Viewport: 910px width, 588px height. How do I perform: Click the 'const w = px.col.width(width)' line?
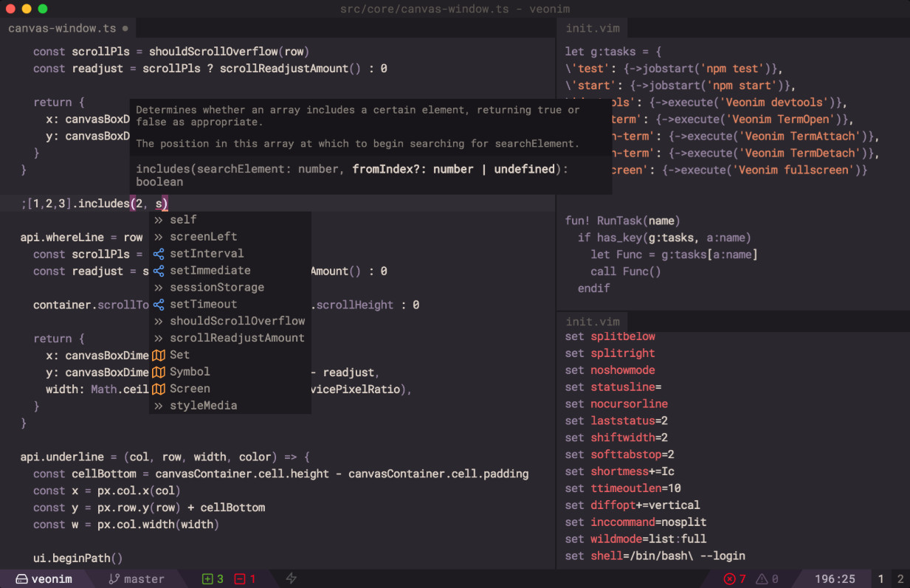point(126,525)
